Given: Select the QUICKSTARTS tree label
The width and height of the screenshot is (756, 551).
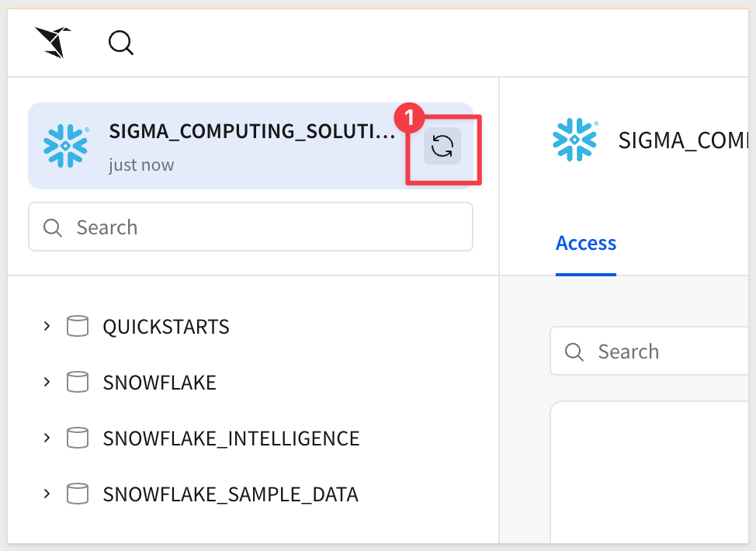Looking at the screenshot, I should (166, 327).
